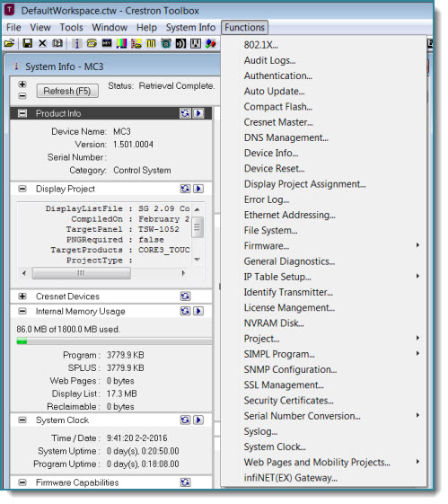448x504 pixels.
Task: Collapse the Product Info section
Action: (x=22, y=113)
